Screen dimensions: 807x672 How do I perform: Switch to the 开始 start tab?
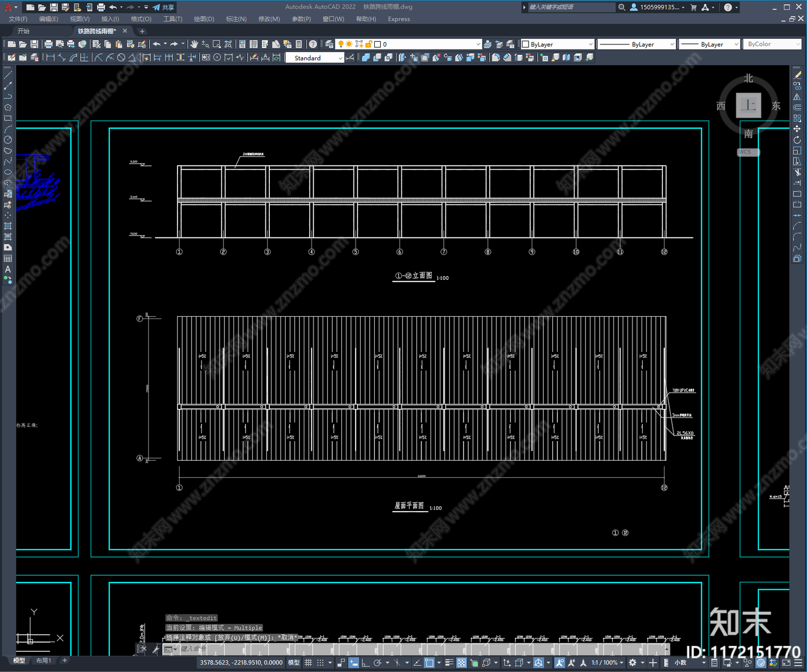click(x=24, y=31)
